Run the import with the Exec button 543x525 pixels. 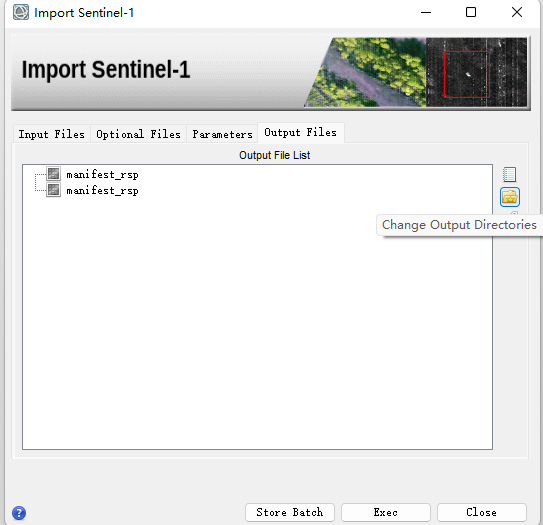(386, 512)
